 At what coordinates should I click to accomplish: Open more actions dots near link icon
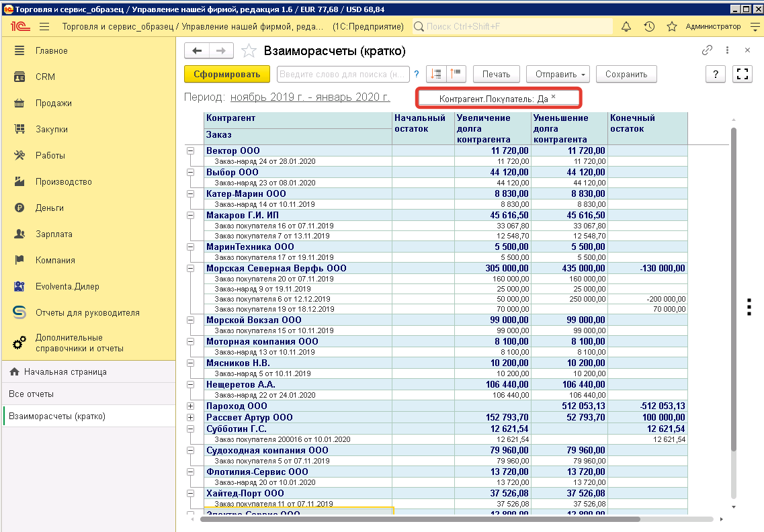pos(727,50)
